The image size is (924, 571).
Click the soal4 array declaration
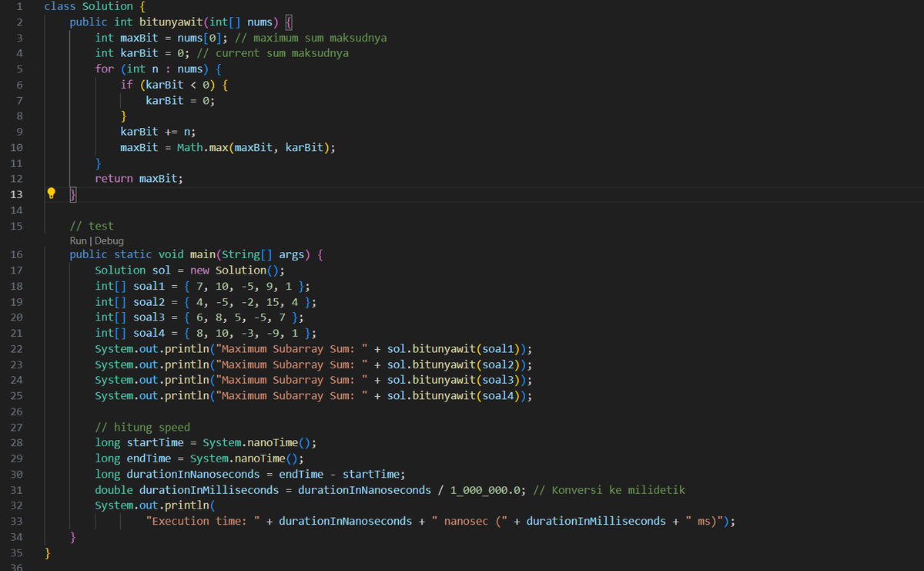point(206,333)
